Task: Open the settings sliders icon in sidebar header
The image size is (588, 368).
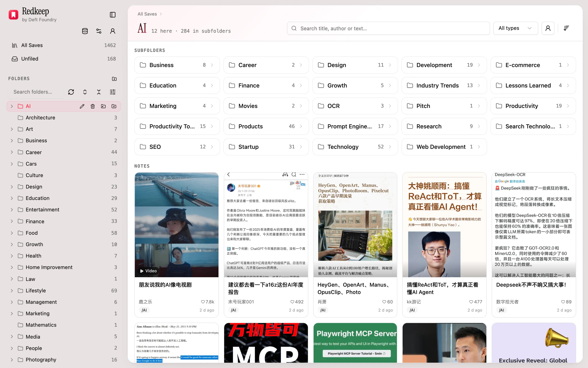Action: pos(99,31)
